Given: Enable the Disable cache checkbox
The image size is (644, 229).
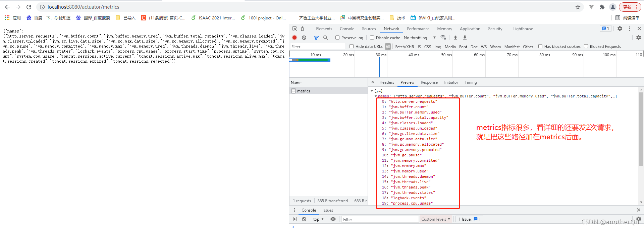Looking at the screenshot, I should (372, 38).
